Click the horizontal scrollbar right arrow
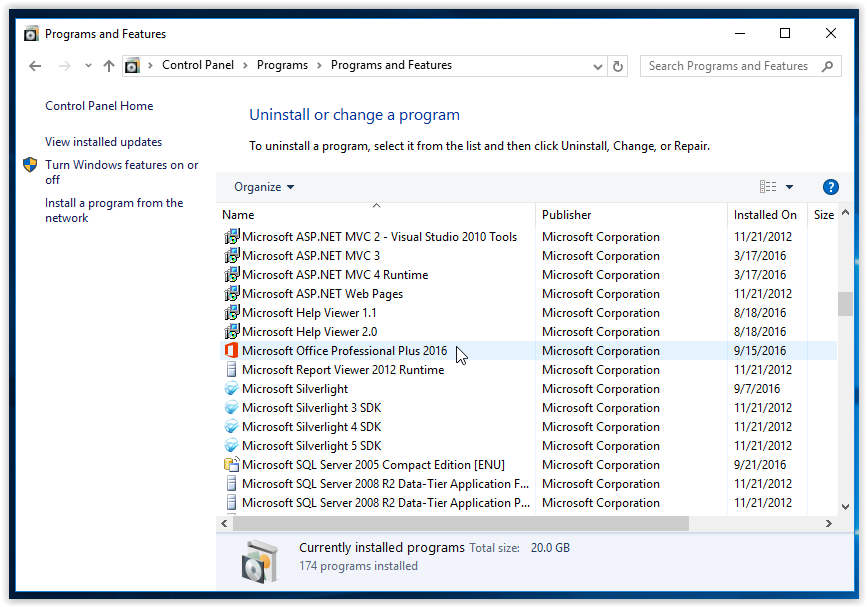This screenshot has height=607, width=867. (828, 523)
